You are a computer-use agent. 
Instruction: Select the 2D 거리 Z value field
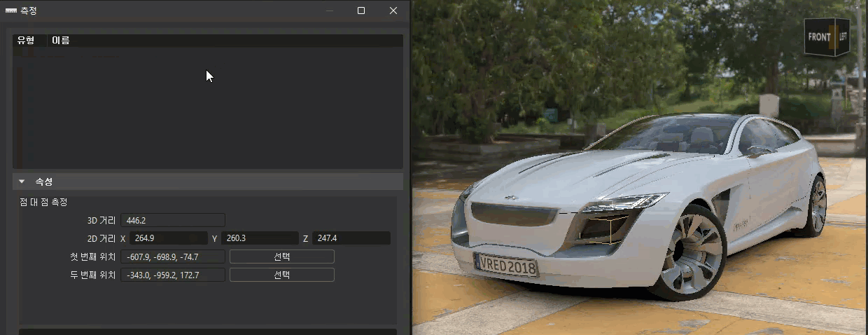pyautogui.click(x=351, y=238)
